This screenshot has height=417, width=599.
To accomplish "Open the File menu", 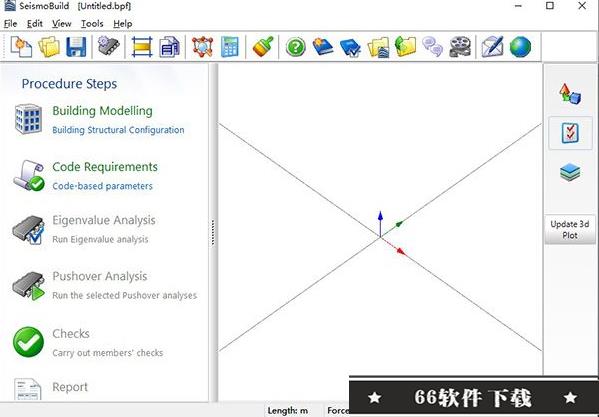I will [10, 24].
